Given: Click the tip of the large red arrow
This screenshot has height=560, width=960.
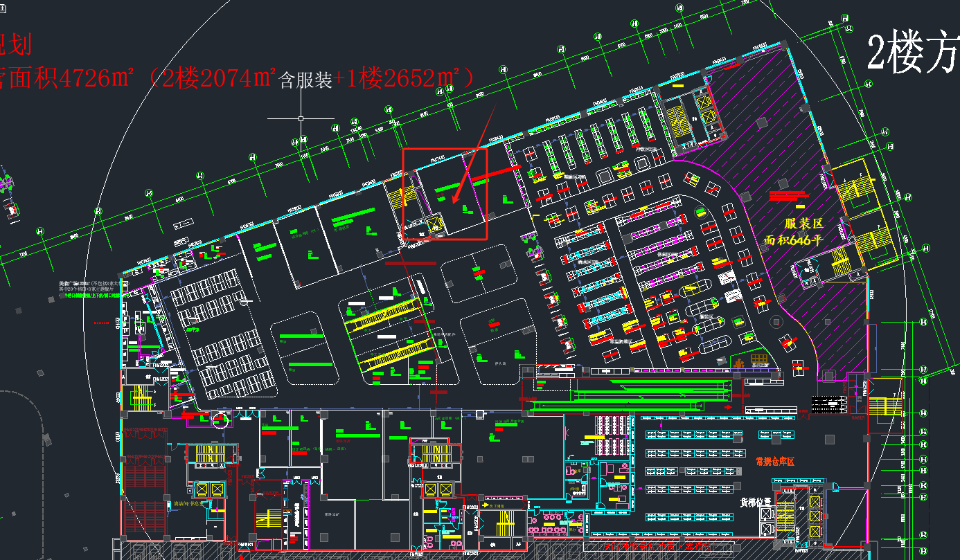Looking at the screenshot, I should point(453,203).
